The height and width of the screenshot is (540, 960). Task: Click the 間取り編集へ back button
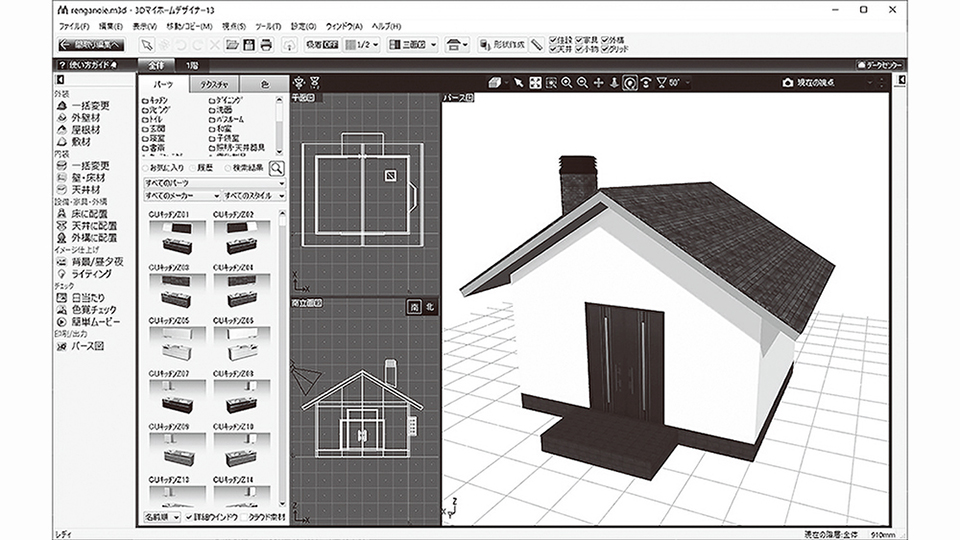pyautogui.click(x=91, y=45)
